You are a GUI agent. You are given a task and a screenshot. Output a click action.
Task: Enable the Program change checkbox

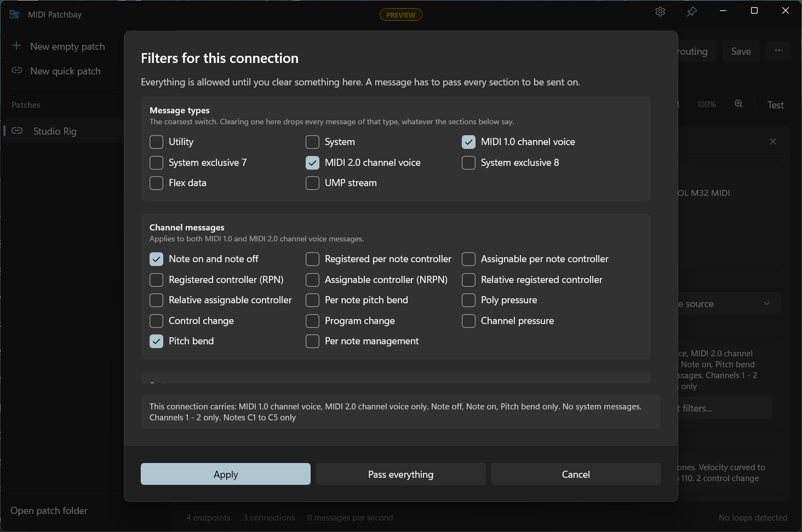(313, 321)
